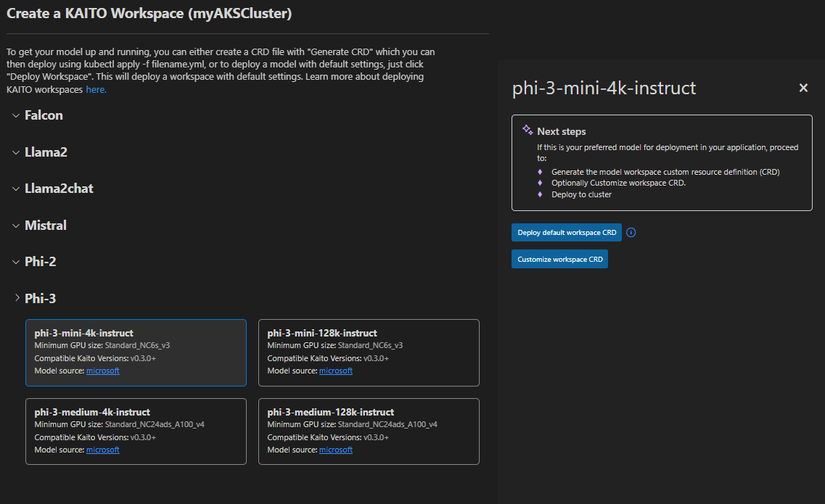Expand the Llama2 section chevron

point(16,152)
